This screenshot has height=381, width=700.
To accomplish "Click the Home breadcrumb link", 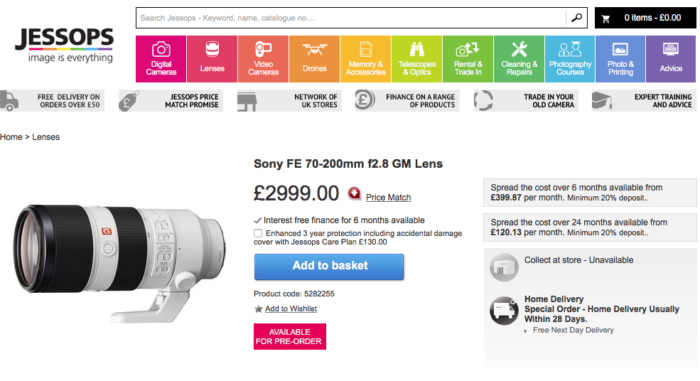I will (11, 137).
